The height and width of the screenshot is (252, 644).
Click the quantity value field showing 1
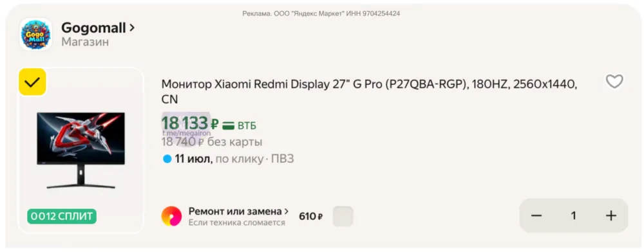pos(573,215)
